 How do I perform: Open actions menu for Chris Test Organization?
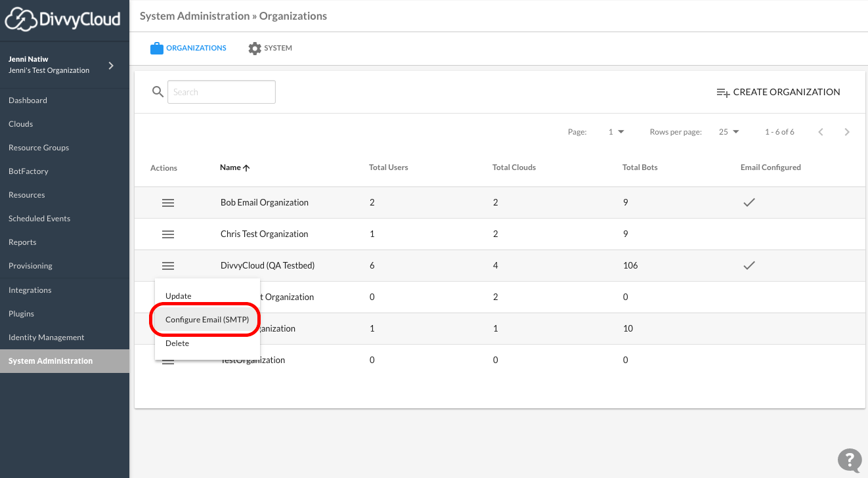[x=168, y=234]
